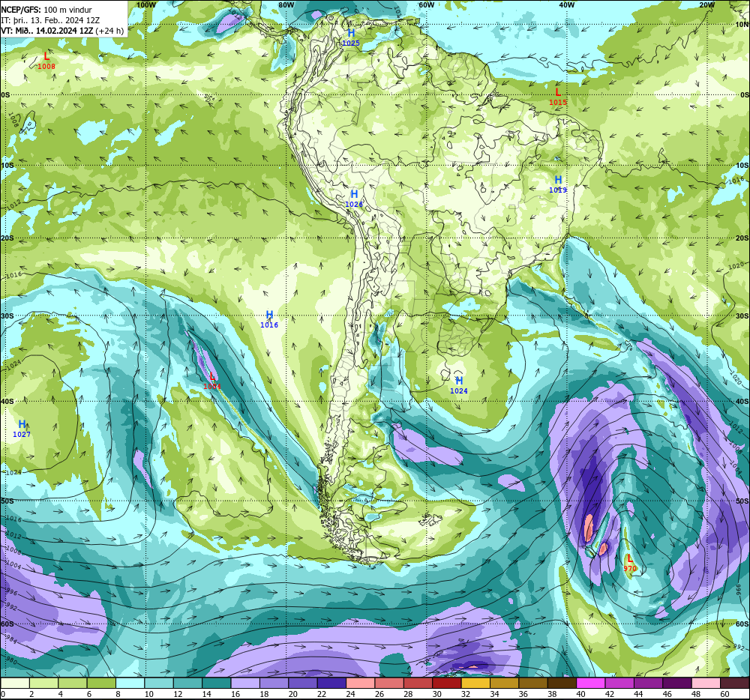The width and height of the screenshot is (750, 700).
Task: Select the low-pressure marker L 1004
Action: (212, 381)
